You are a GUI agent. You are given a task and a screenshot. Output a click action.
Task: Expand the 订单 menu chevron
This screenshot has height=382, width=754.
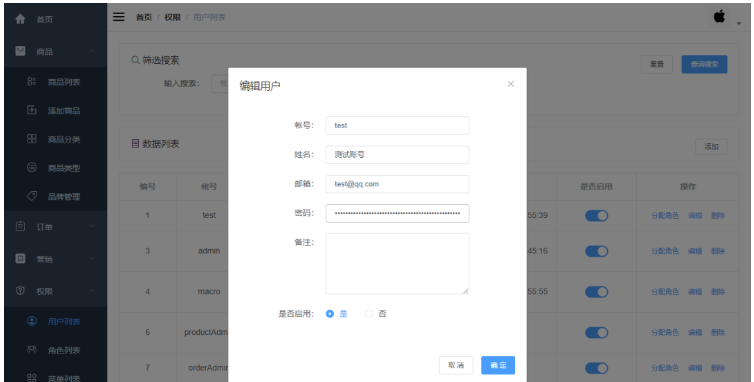92,226
